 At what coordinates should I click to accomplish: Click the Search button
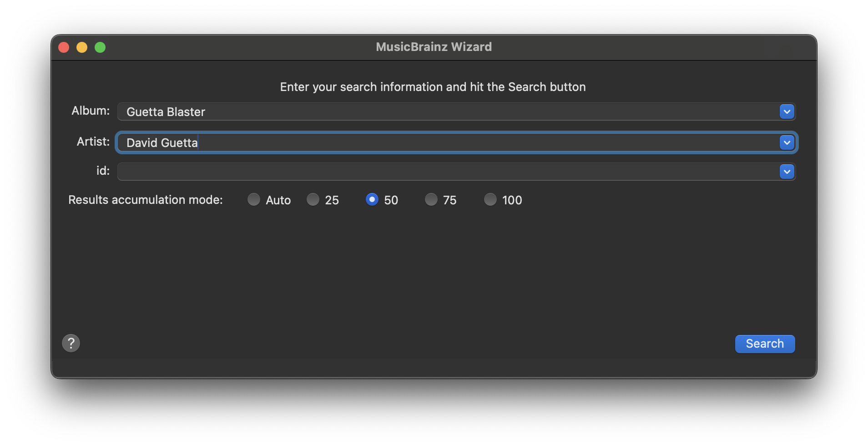765,344
